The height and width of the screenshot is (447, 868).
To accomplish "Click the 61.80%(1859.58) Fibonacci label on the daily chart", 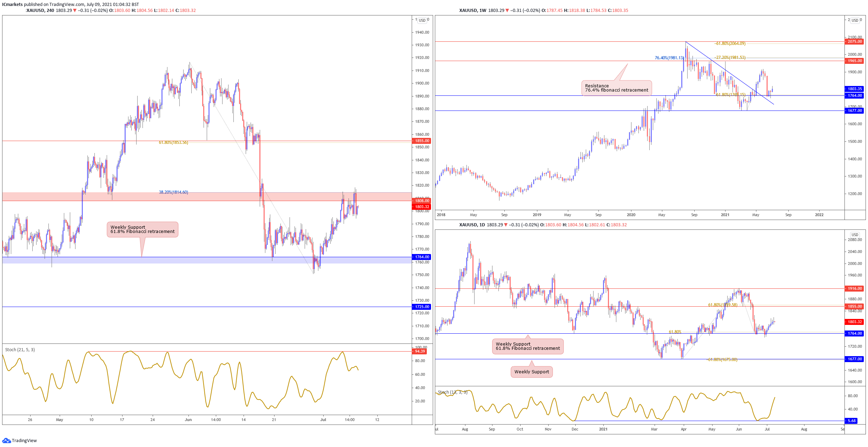I will click(x=723, y=305).
